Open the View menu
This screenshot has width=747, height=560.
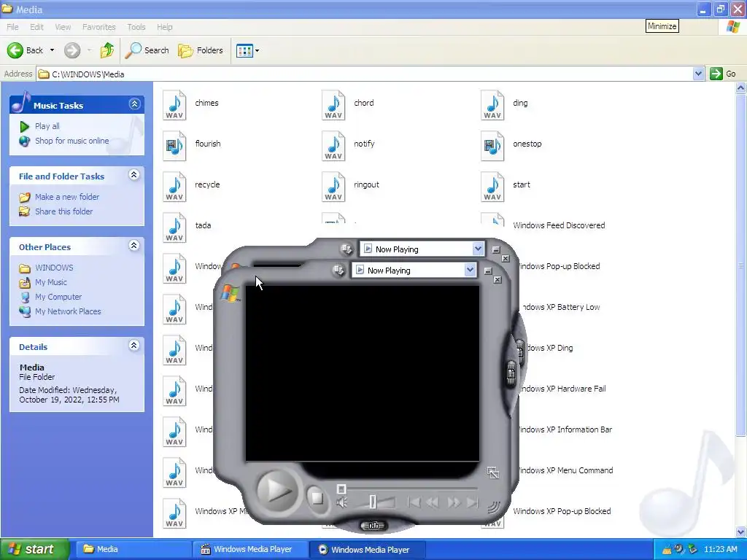point(63,27)
